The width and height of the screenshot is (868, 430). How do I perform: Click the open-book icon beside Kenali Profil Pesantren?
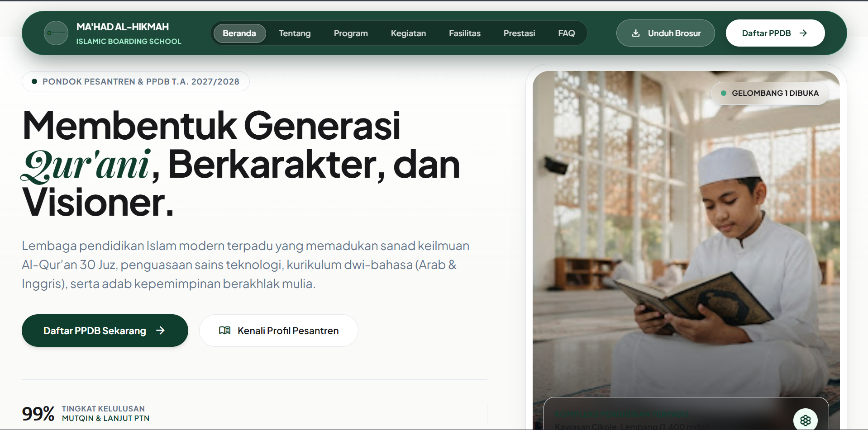pyautogui.click(x=224, y=331)
